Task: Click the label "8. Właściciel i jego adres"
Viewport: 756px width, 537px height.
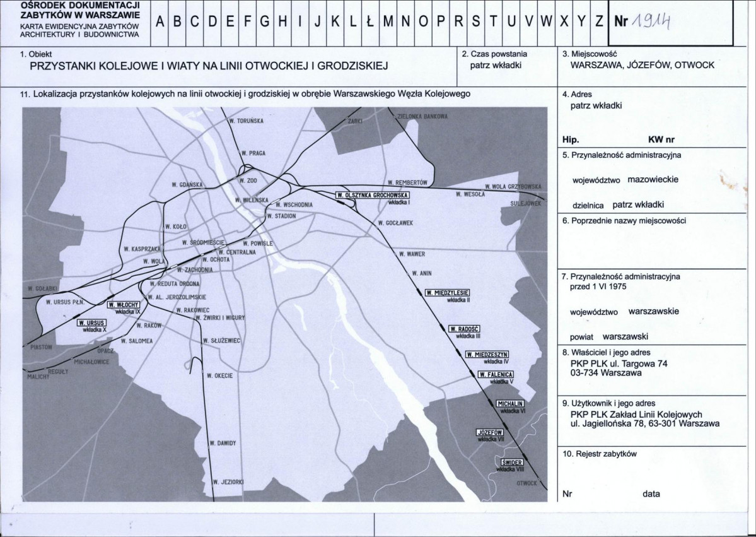Action: tap(606, 353)
